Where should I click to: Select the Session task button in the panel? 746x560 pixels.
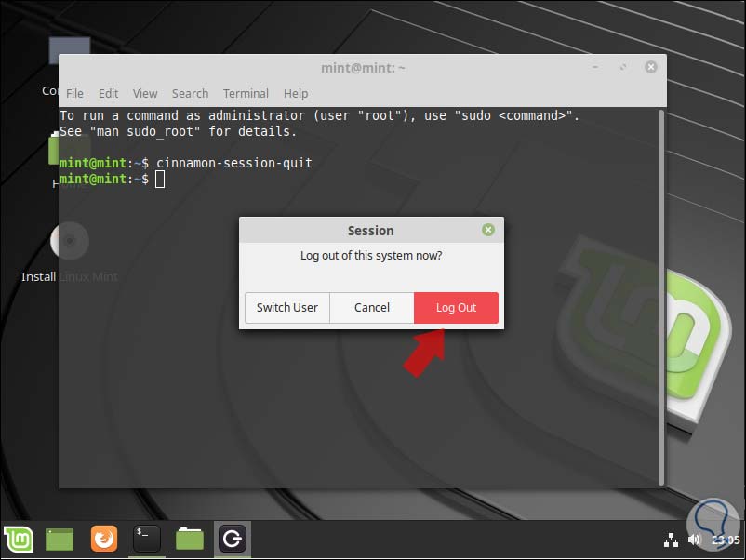pyautogui.click(x=233, y=539)
